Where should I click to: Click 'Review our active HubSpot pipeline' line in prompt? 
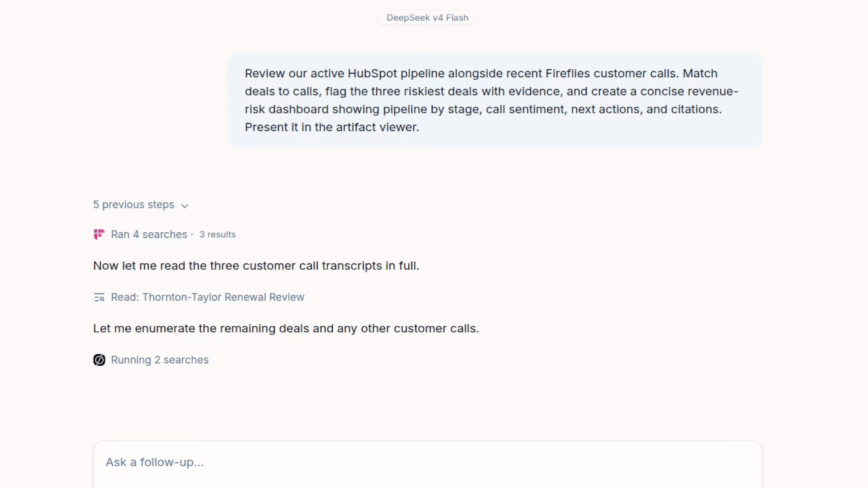point(481,73)
